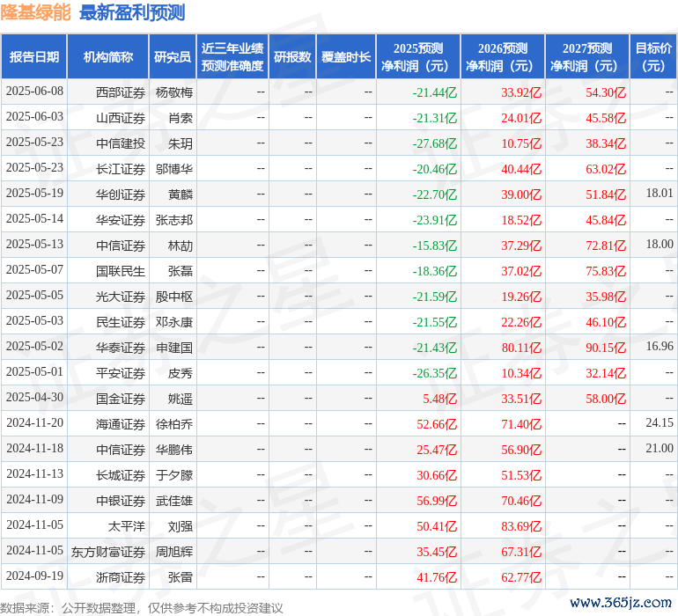Select the 东方财富证券 institution cell
Viewport: 678px width, 616px height.
pyautogui.click(x=108, y=552)
